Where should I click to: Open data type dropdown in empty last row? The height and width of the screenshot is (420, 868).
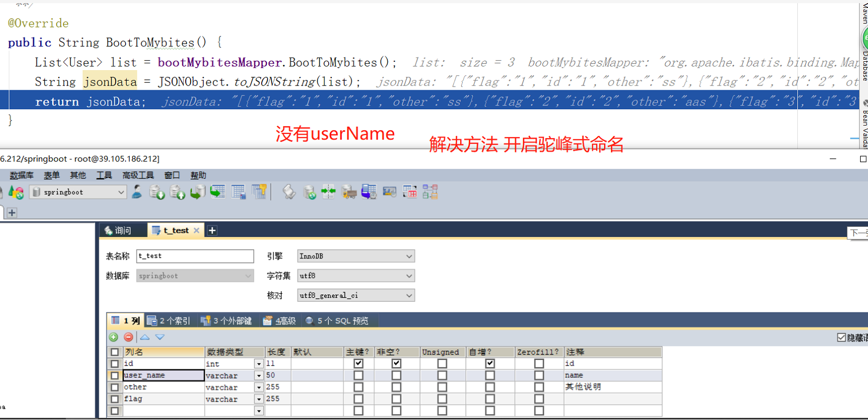click(259, 411)
